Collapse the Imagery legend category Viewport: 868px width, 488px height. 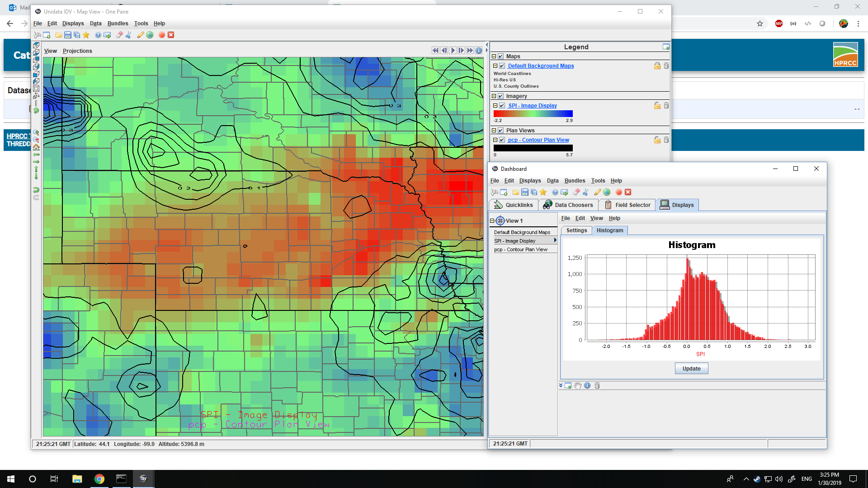tap(494, 96)
